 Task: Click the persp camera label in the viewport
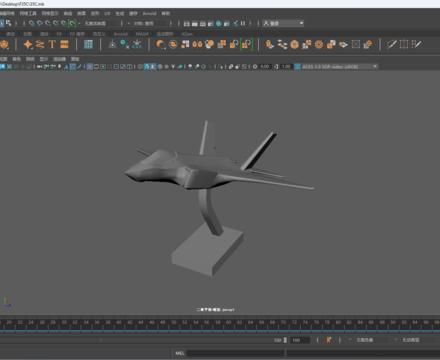coord(216,310)
